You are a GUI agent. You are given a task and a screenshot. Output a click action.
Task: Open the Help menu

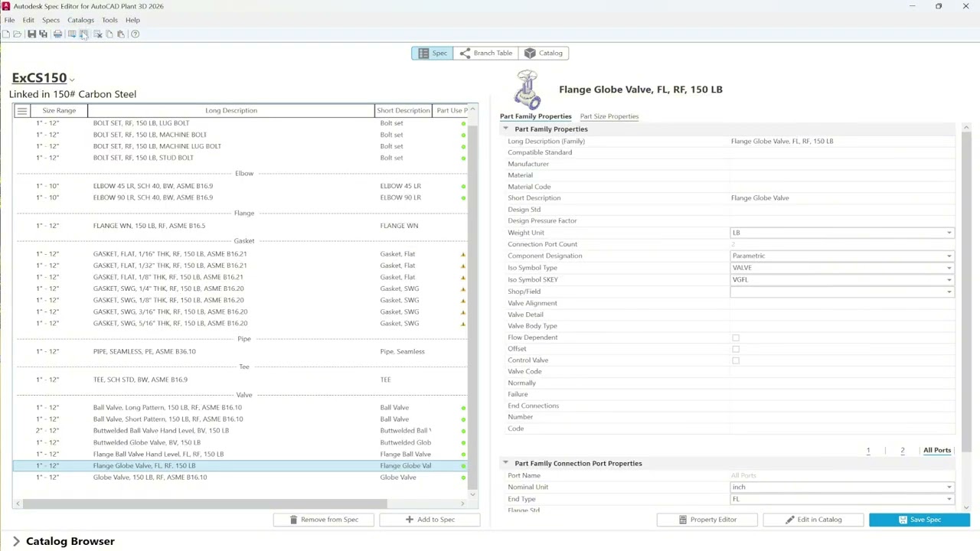pos(132,20)
